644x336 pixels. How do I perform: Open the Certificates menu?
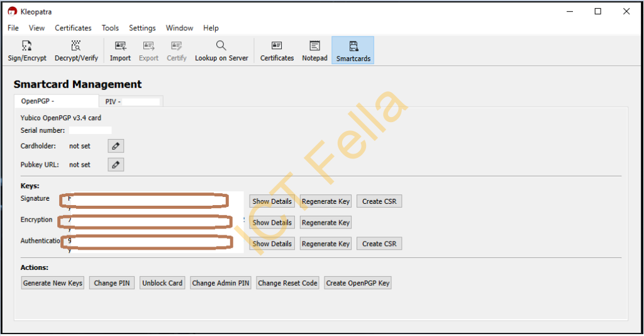point(73,28)
